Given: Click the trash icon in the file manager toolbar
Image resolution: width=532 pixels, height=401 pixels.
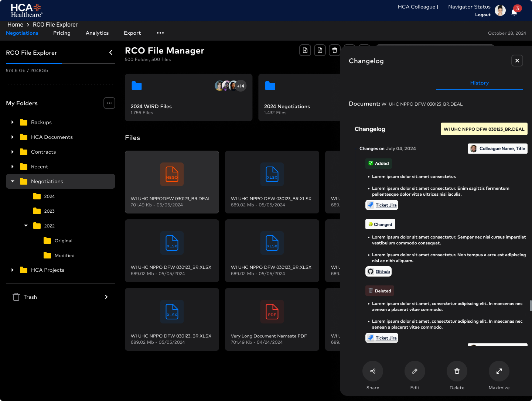Looking at the screenshot, I should (x=335, y=50).
